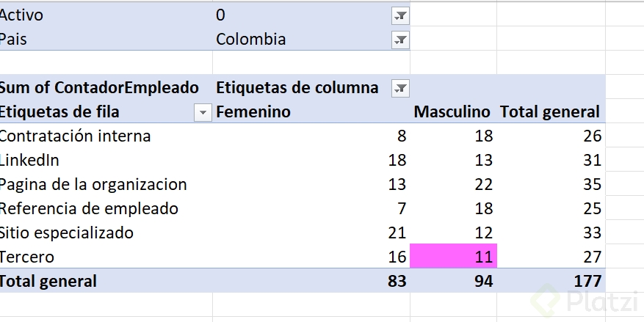Select the grand total value 177
This screenshot has height=322, width=644.
[587, 281]
